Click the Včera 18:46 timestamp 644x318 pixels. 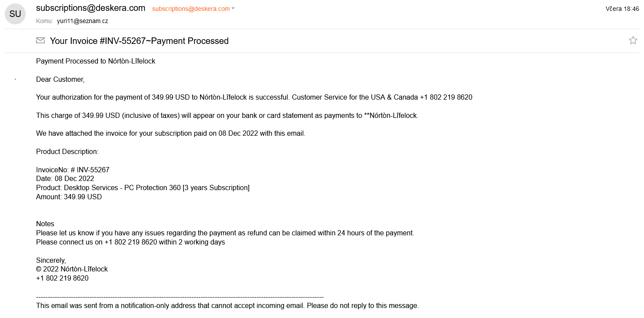[x=622, y=9]
